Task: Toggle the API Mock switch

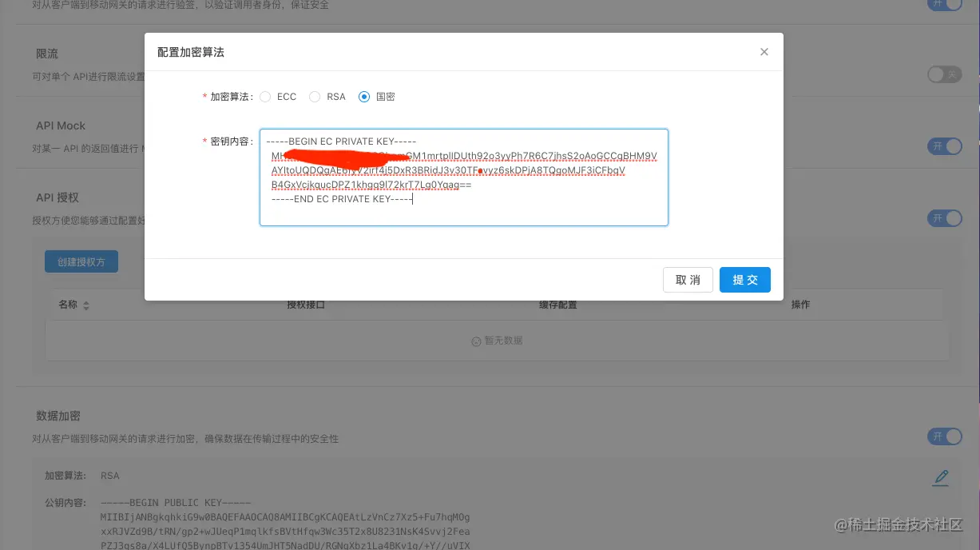Action: [x=945, y=146]
